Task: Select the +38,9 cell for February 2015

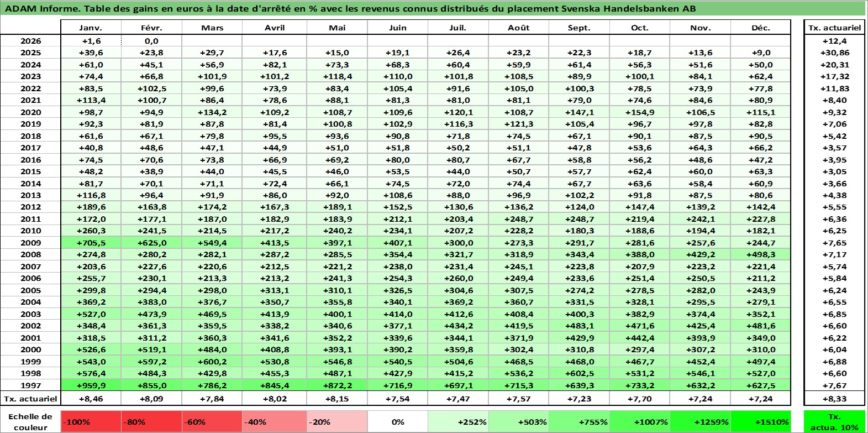Action: click(x=151, y=171)
